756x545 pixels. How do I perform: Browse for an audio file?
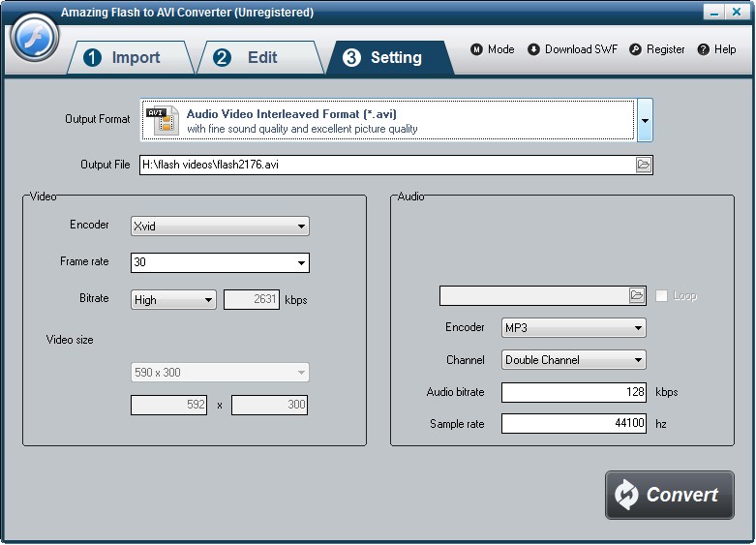pyautogui.click(x=637, y=295)
